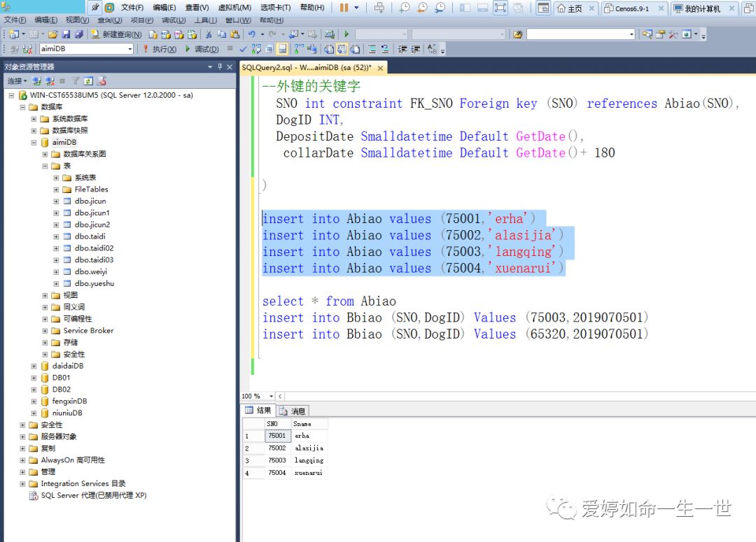The width and height of the screenshot is (756, 542).
Task: Click the Display Estimated Execution Plan icon
Action: tap(256, 49)
